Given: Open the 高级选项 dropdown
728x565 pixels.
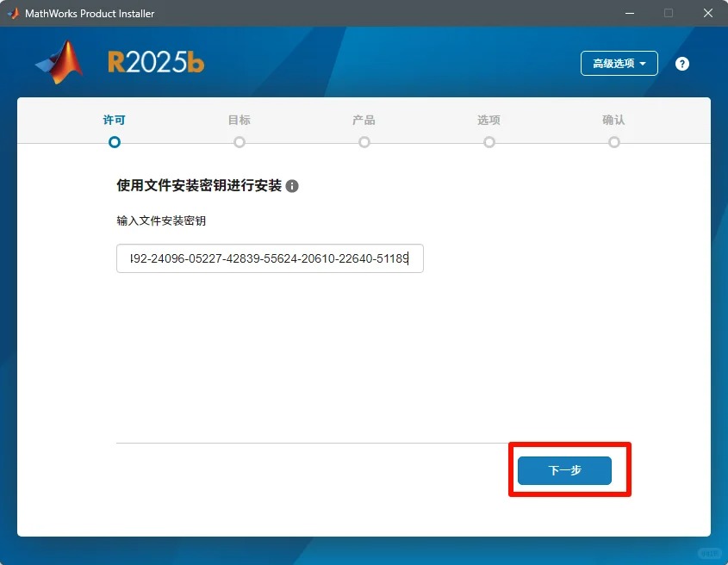Looking at the screenshot, I should pyautogui.click(x=619, y=63).
